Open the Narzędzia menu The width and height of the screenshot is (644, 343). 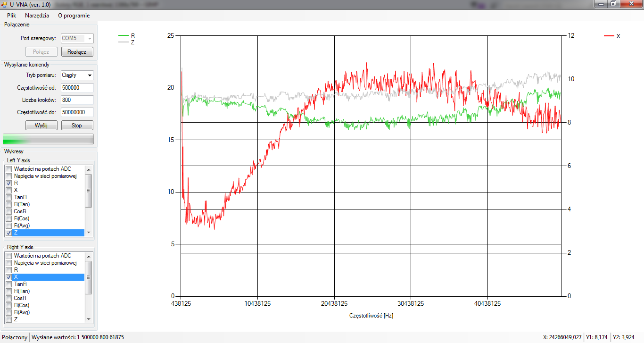coord(37,15)
